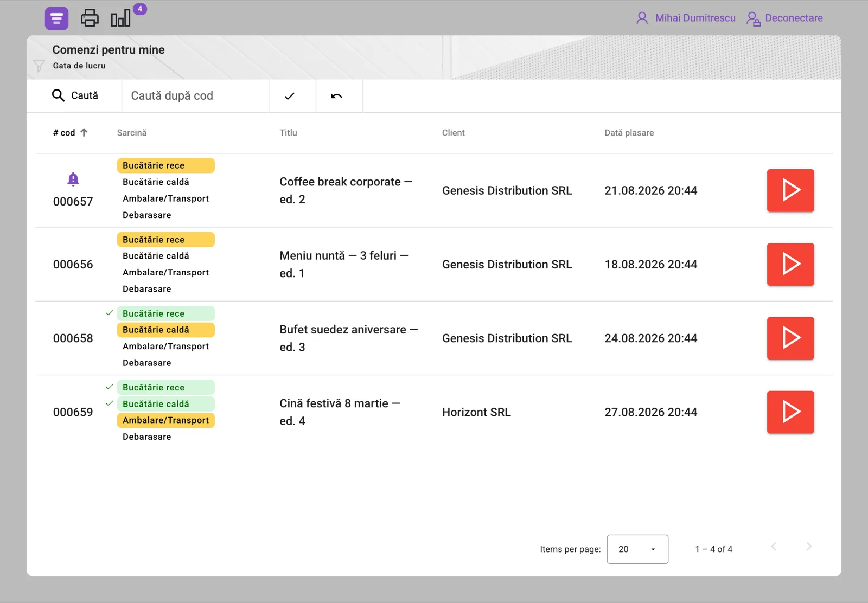Click the Deconectare link
The width and height of the screenshot is (868, 603).
[x=794, y=18]
